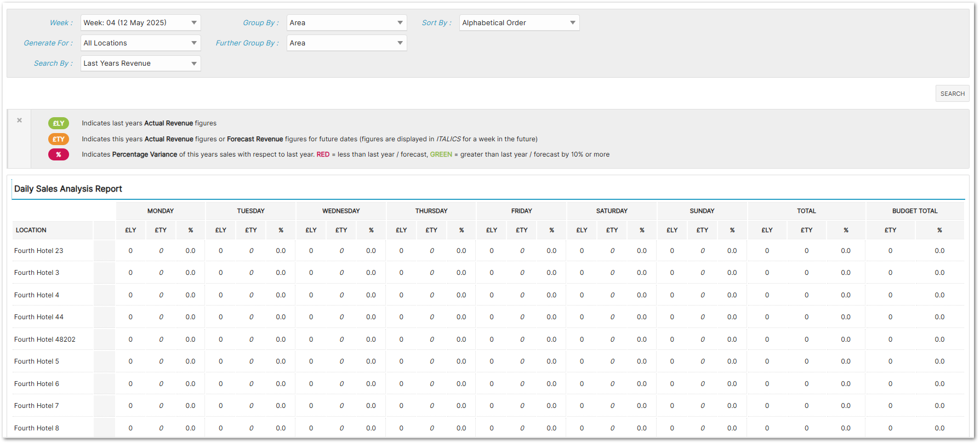Select the Fourth Hotel 8 row
The image size is (980, 443).
click(x=37, y=428)
